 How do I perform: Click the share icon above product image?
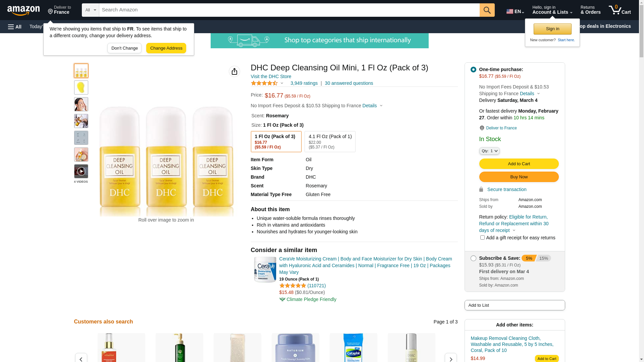[x=234, y=71]
